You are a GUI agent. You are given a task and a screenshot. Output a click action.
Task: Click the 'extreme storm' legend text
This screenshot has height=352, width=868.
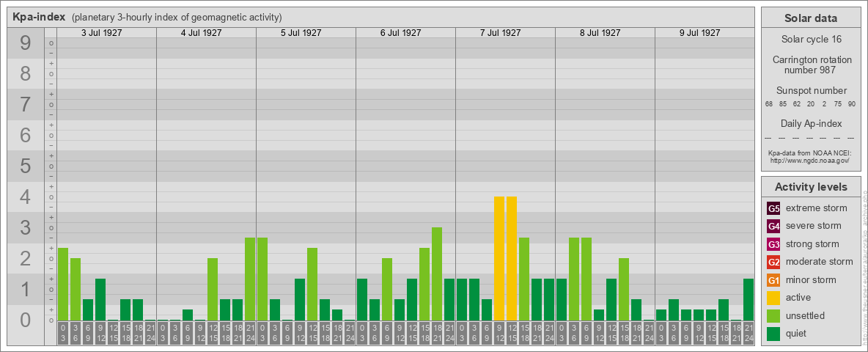(x=817, y=208)
